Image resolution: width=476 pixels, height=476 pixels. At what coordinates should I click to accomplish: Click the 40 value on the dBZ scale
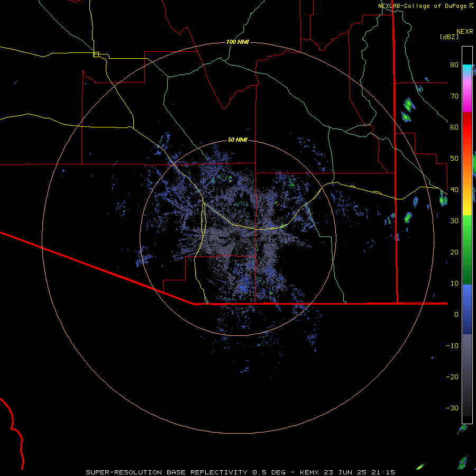pos(454,190)
